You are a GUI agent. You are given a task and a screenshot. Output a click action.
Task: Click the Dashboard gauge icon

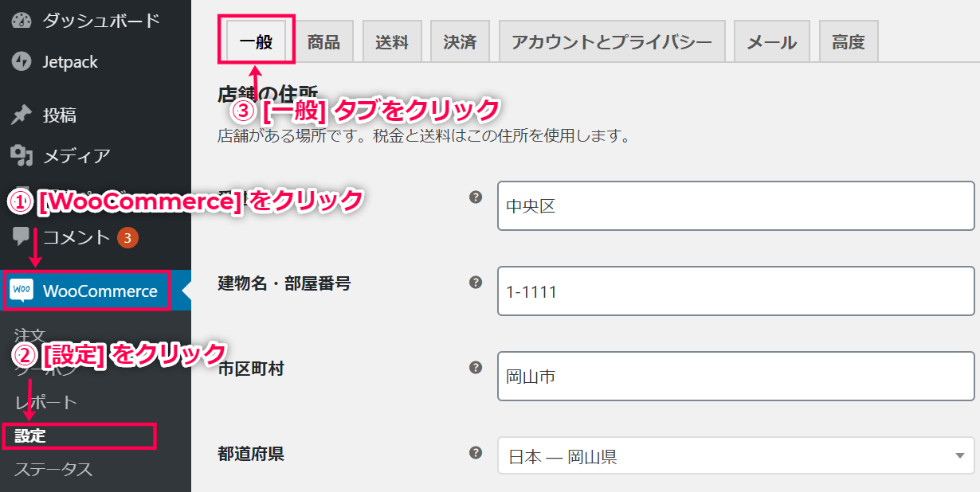22,20
